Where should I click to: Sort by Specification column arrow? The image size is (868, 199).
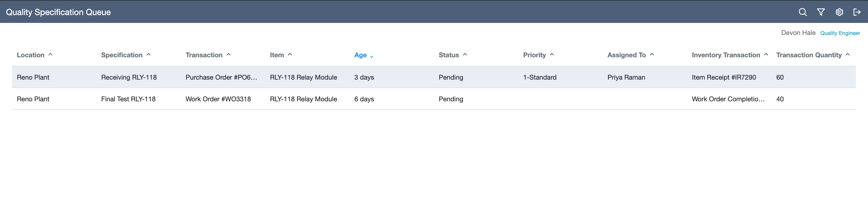click(148, 54)
